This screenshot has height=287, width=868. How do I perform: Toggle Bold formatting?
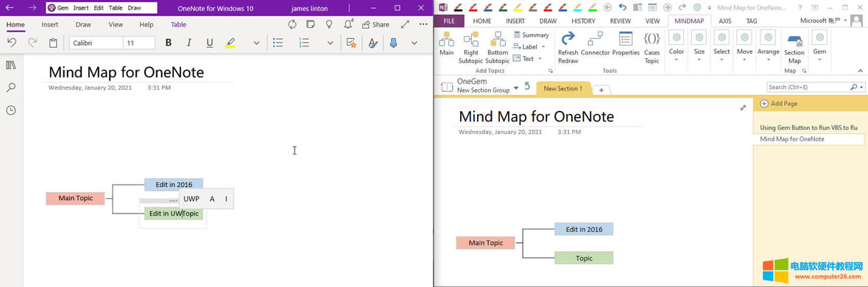tap(169, 43)
